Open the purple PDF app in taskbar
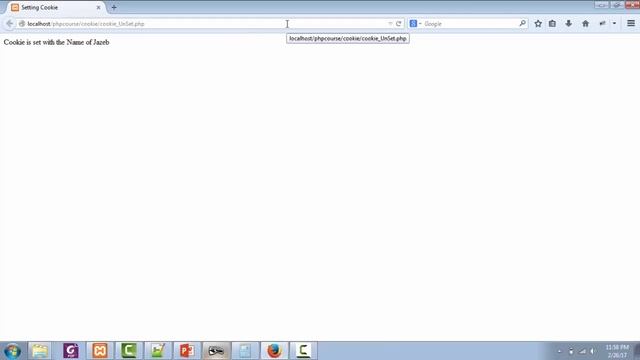Screen dimensions: 640x360 click(x=71, y=351)
